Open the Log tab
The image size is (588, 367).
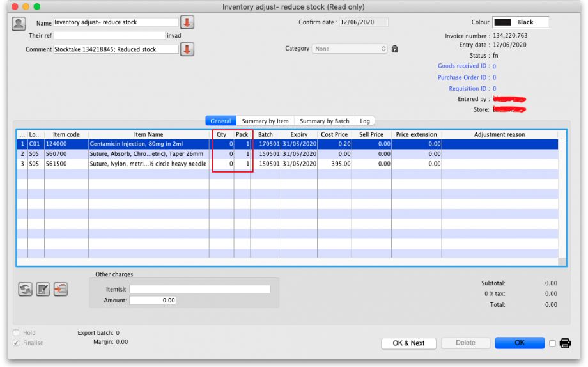[x=364, y=121]
